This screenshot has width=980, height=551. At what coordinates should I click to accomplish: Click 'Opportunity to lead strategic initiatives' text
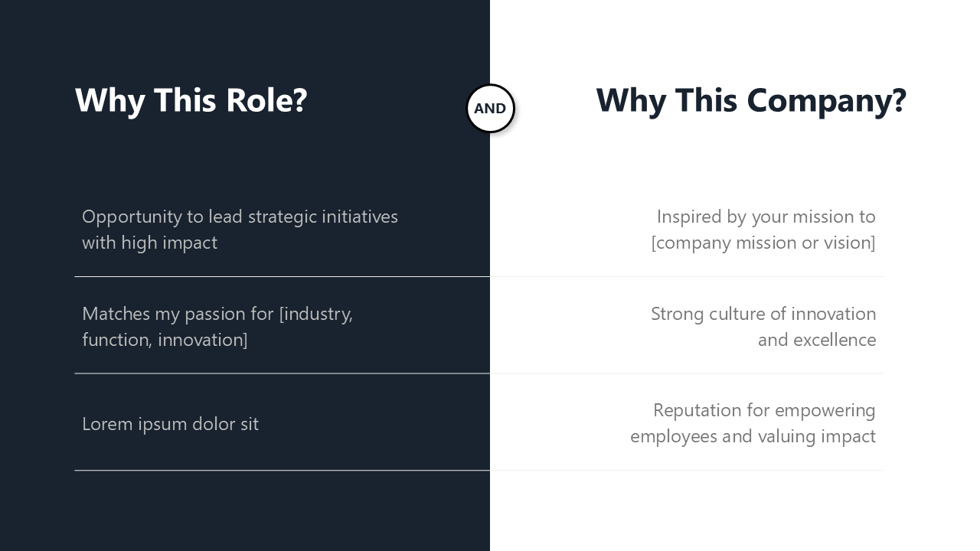240,217
